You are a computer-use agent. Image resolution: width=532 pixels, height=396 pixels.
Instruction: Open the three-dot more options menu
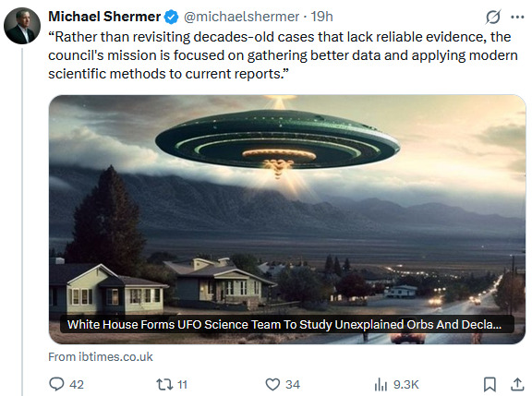point(517,17)
